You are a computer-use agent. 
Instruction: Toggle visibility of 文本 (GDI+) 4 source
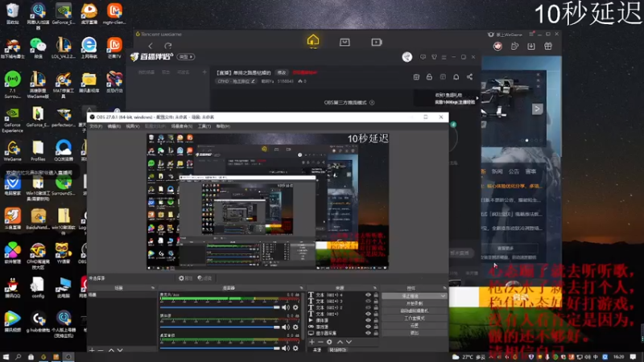point(368,295)
